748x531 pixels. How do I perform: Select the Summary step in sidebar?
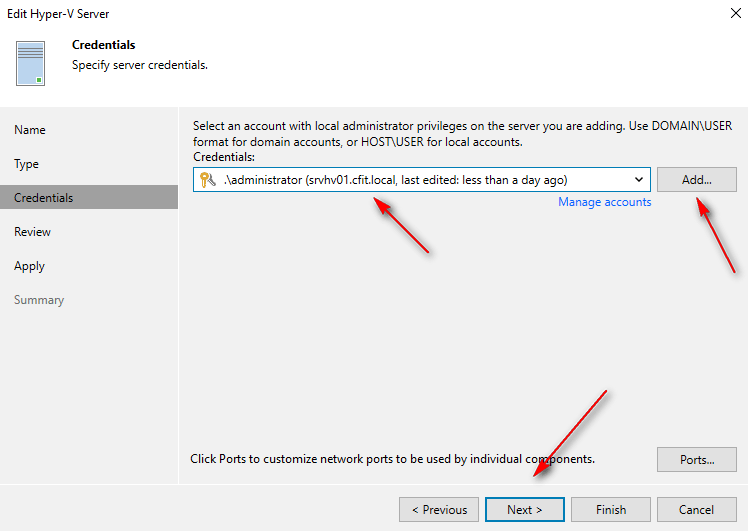click(39, 300)
